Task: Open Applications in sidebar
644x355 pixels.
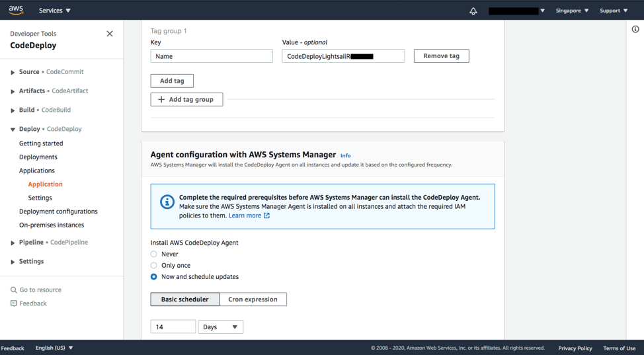Action: pyautogui.click(x=36, y=171)
